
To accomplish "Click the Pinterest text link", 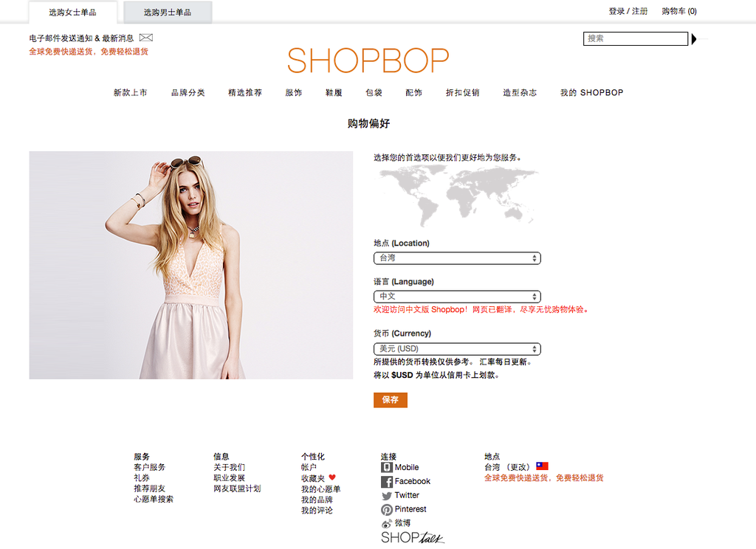I will coord(410,509).
